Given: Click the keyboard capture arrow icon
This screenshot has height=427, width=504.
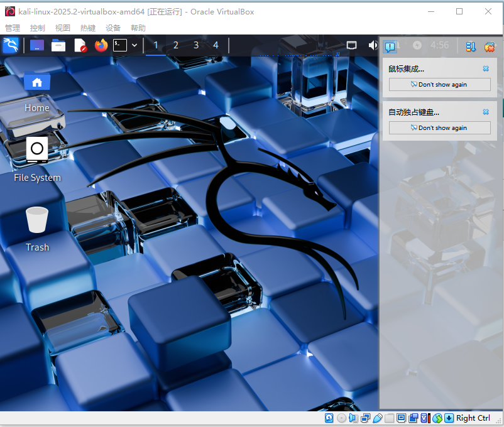Looking at the screenshot, I should (449, 418).
